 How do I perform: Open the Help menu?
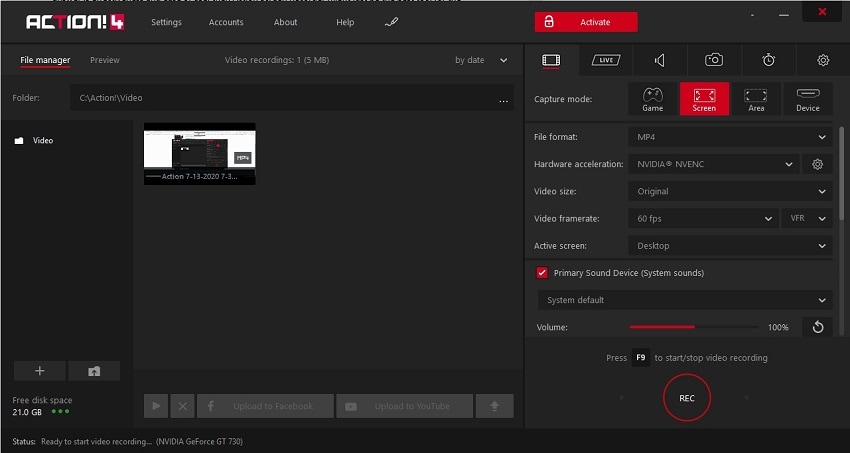pos(345,22)
